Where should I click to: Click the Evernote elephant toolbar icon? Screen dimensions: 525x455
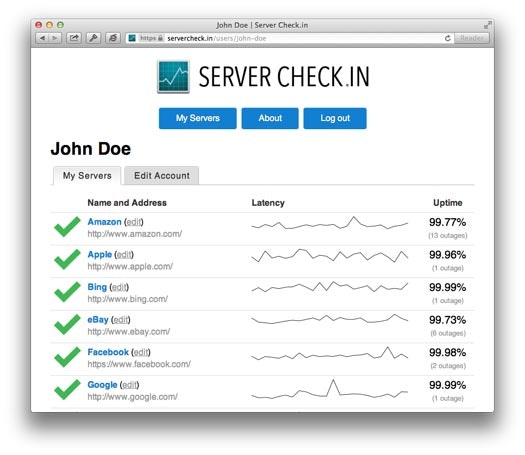click(113, 38)
